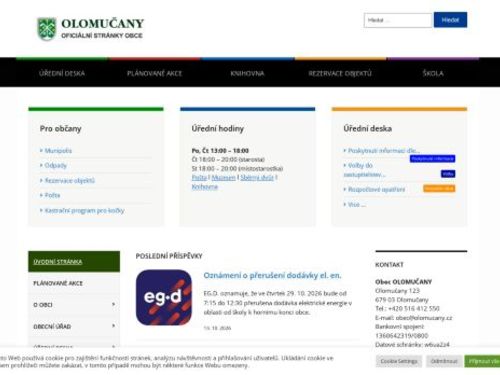Image resolution: width=500 pixels, height=375 pixels.
Task: Open Oznámení o přerušení dodávky article title
Action: click(272, 275)
